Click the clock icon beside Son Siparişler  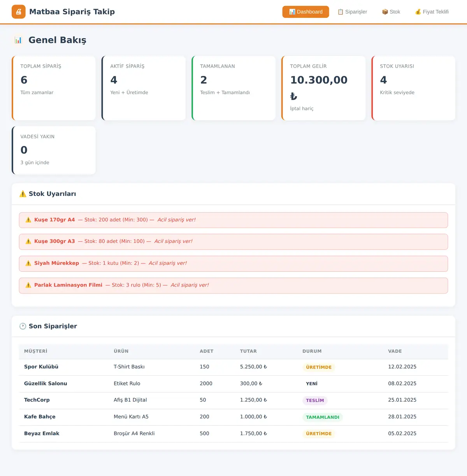[23, 326]
